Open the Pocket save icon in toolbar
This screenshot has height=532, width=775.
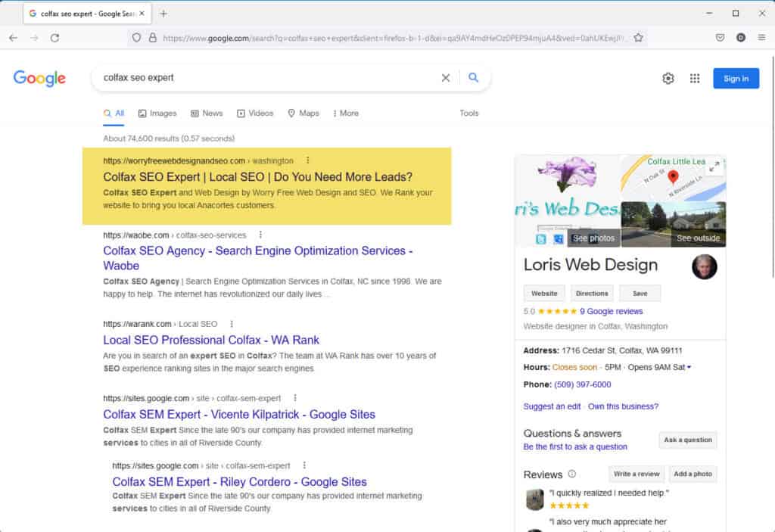721,38
